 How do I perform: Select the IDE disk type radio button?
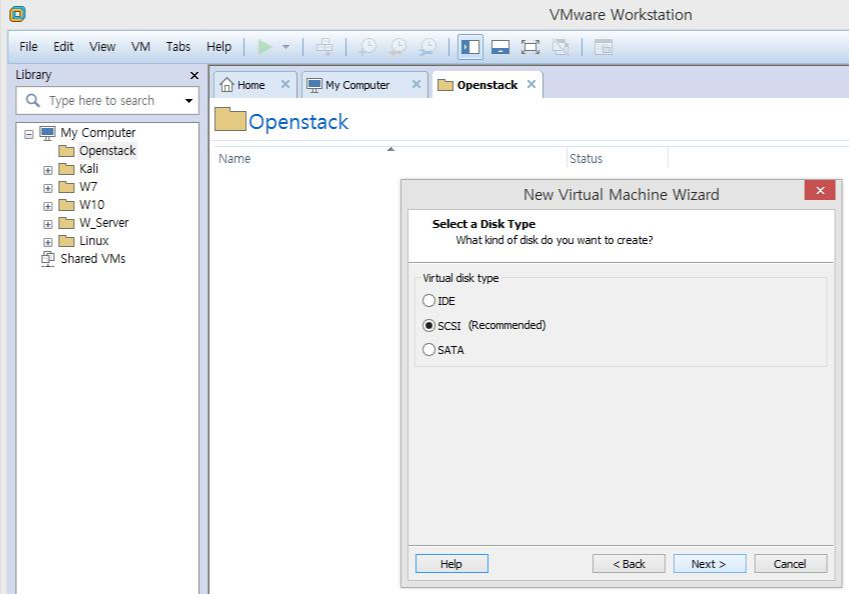(x=428, y=301)
